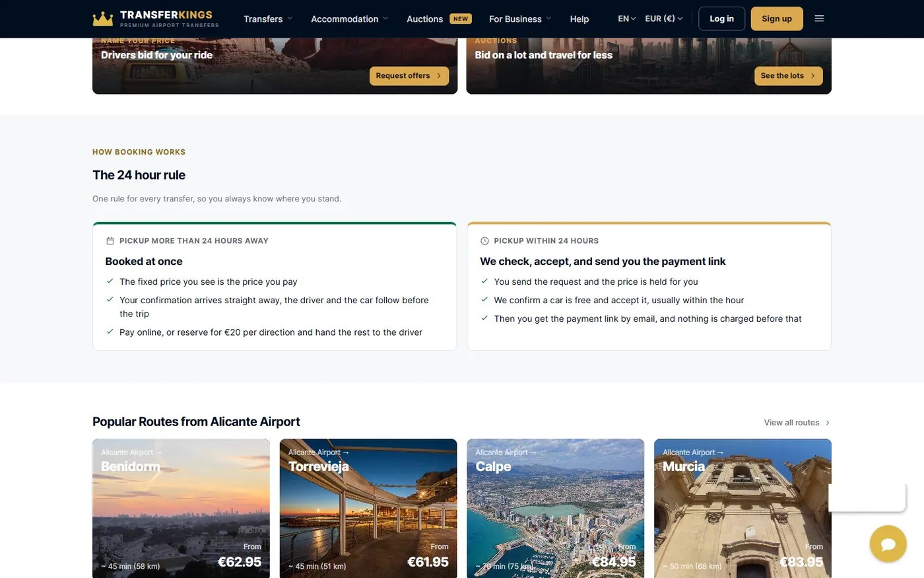
Task: Open the EN language selector
Action: (627, 18)
